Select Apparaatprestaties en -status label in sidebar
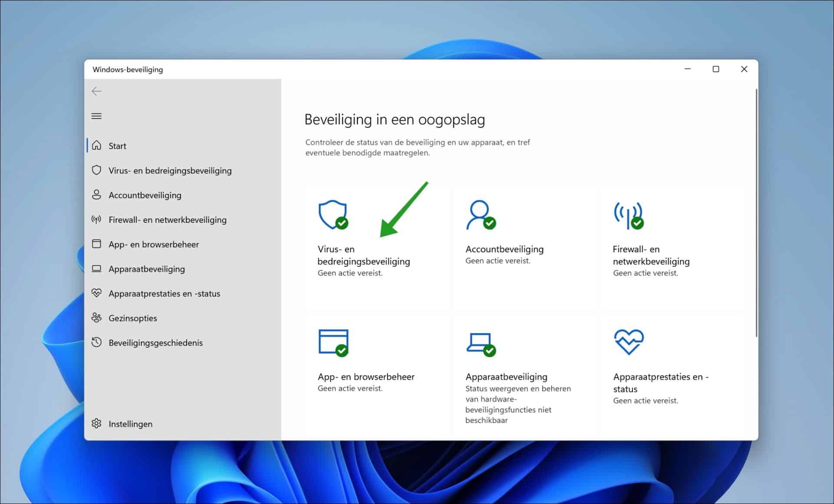The height and width of the screenshot is (504, 834). [x=164, y=293]
